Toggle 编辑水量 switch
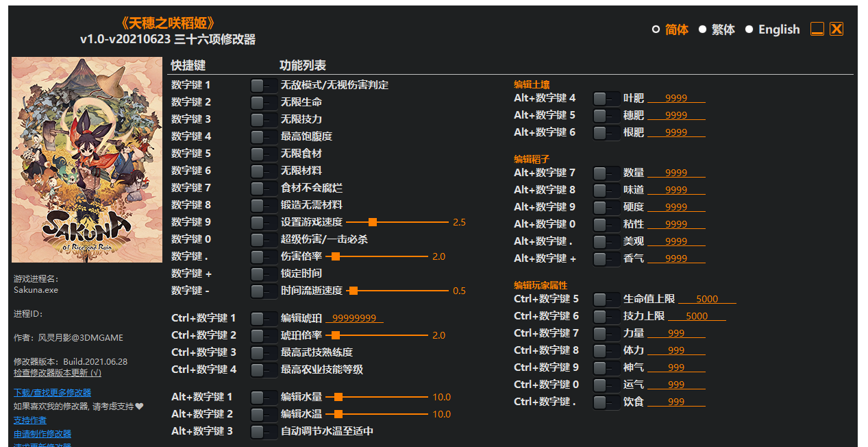Image resolution: width=868 pixels, height=447 pixels. tap(264, 397)
